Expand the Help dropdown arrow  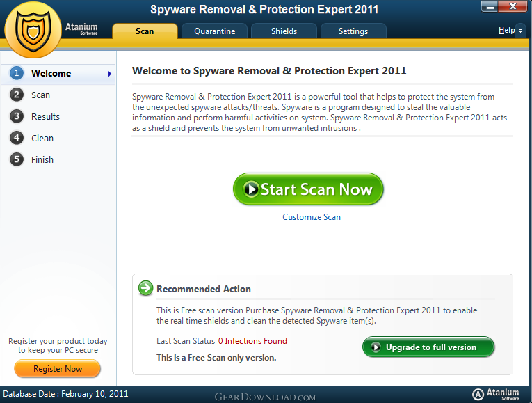(x=520, y=31)
